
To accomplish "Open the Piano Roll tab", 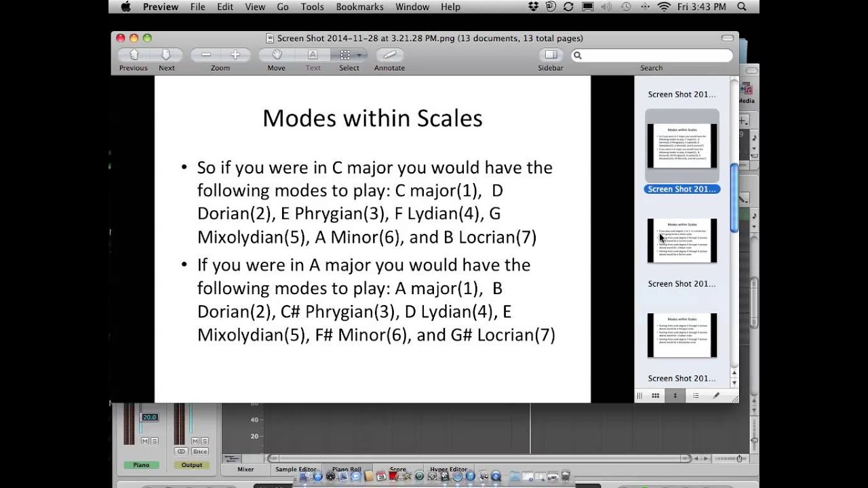I will [x=347, y=469].
